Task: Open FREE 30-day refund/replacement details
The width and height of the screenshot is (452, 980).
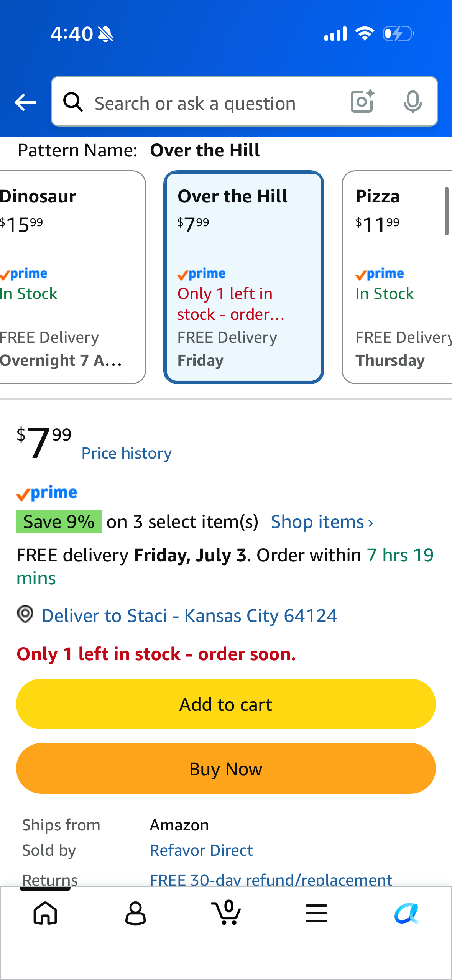Action: (271, 879)
